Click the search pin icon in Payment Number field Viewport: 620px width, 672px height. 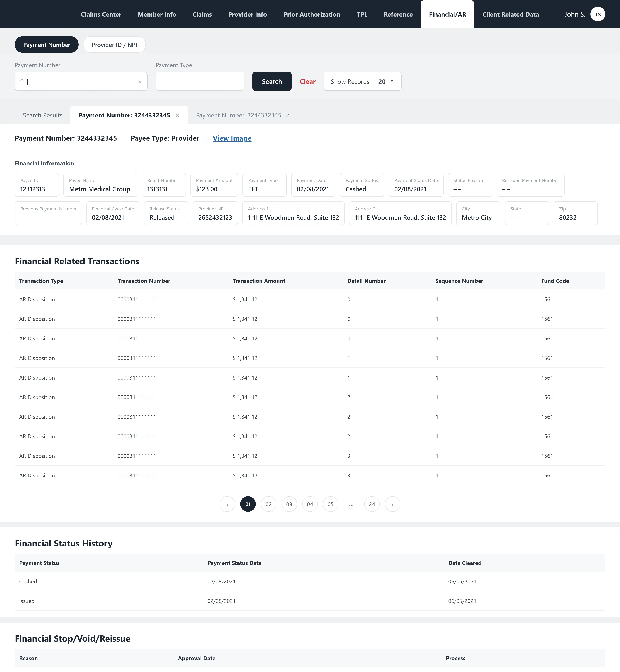pos(22,82)
